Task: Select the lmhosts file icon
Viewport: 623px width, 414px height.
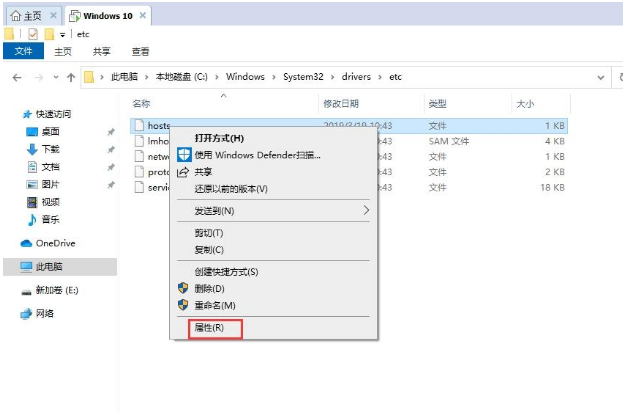Action: [139, 141]
